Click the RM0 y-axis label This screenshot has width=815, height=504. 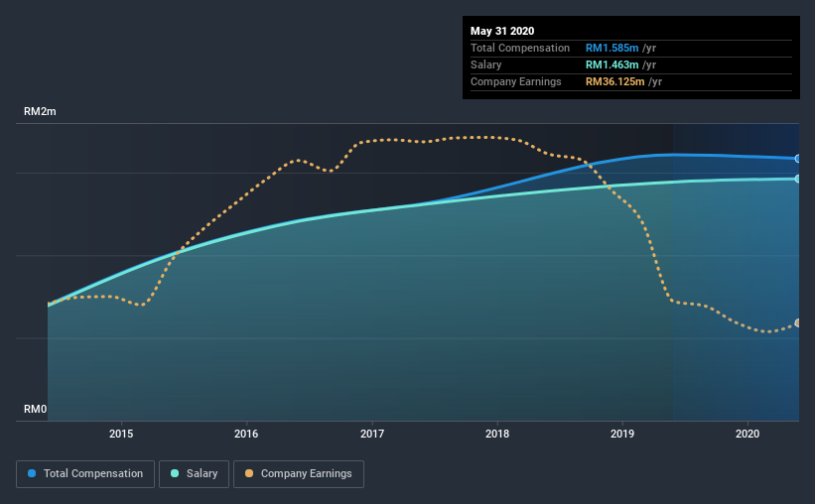36,409
